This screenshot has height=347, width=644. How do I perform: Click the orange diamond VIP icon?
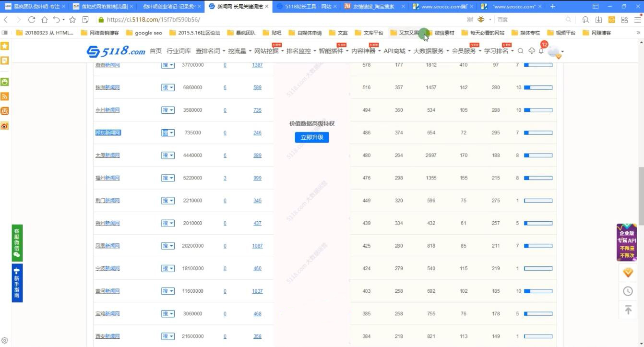628,273
